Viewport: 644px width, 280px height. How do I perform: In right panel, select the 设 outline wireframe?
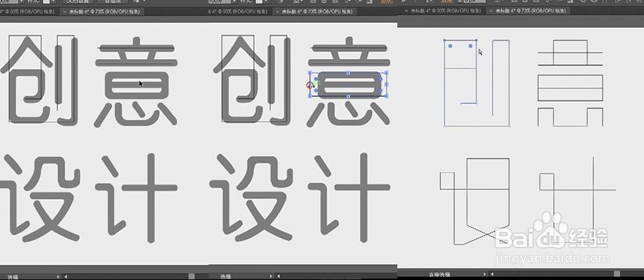474,201
